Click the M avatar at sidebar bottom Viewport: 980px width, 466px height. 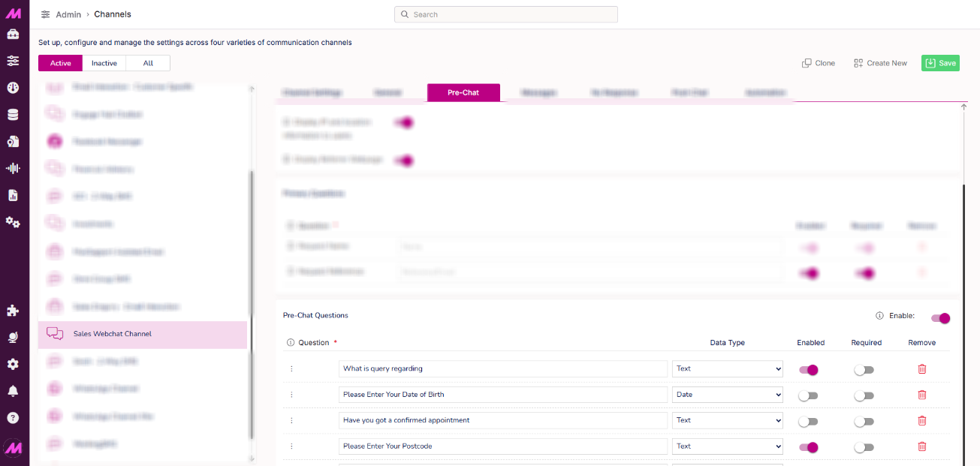(x=13, y=447)
